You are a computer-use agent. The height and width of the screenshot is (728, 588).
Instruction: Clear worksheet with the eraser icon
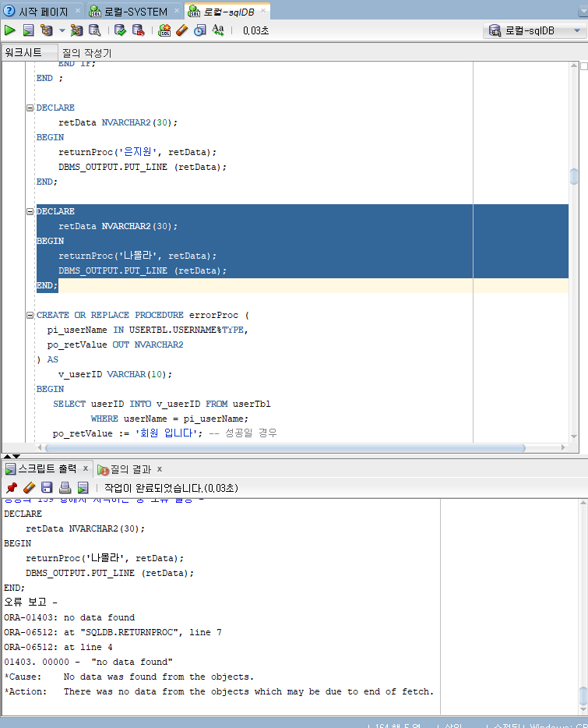point(182,30)
